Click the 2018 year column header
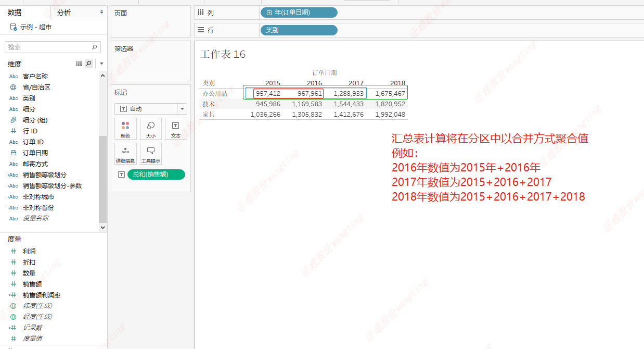Screen dimensions: 644x349 click(x=397, y=83)
